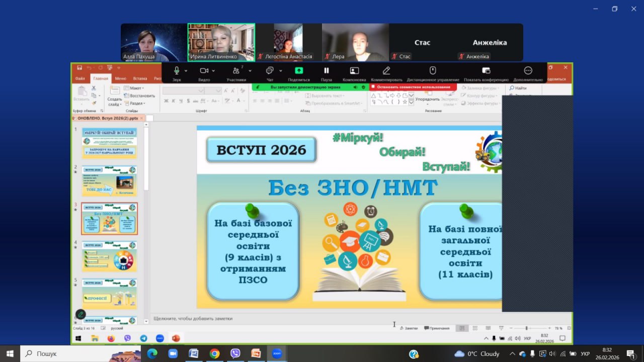Pause screen sharing with Пауза button
Image resolution: width=644 pixels, height=362 pixels.
click(326, 71)
